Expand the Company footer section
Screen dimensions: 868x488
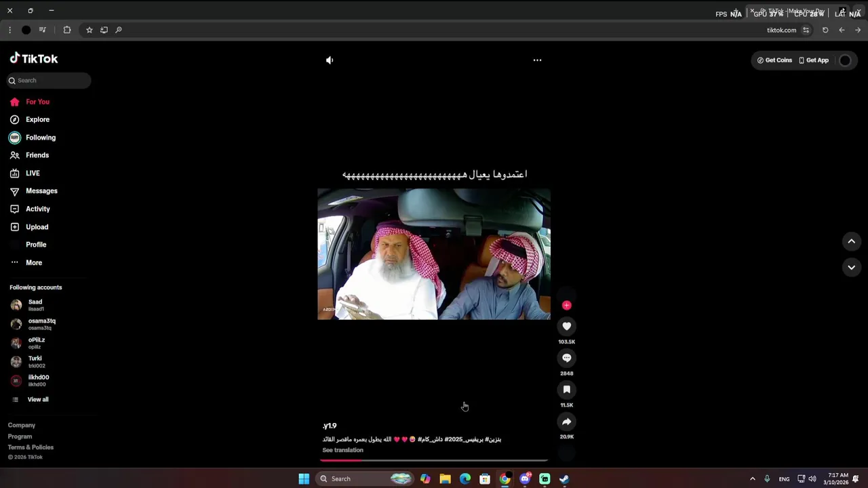click(x=22, y=426)
